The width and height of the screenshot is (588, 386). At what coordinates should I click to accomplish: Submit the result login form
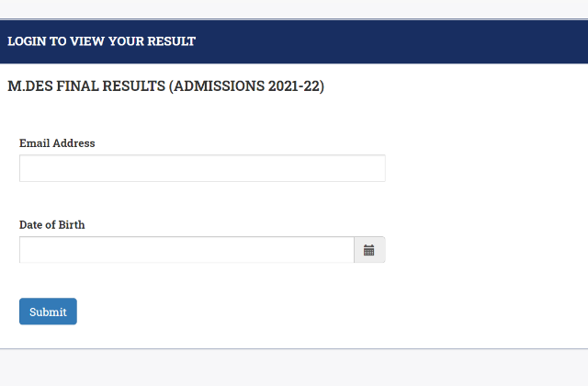(x=48, y=312)
